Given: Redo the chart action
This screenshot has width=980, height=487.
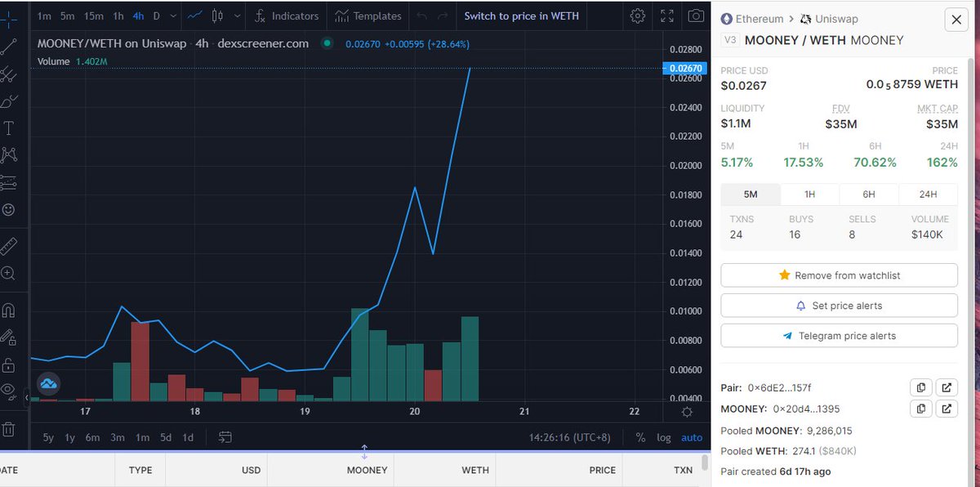Looking at the screenshot, I should click(x=443, y=16).
